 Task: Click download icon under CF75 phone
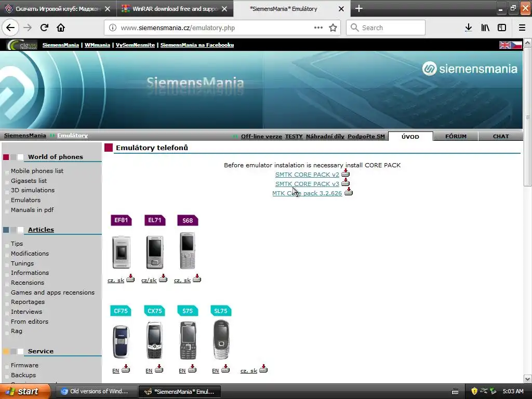(x=126, y=369)
